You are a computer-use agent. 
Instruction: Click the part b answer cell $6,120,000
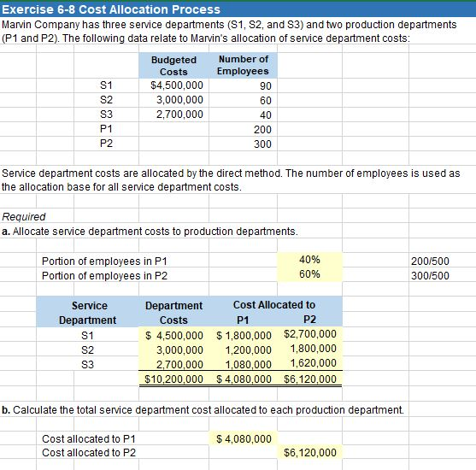310,453
